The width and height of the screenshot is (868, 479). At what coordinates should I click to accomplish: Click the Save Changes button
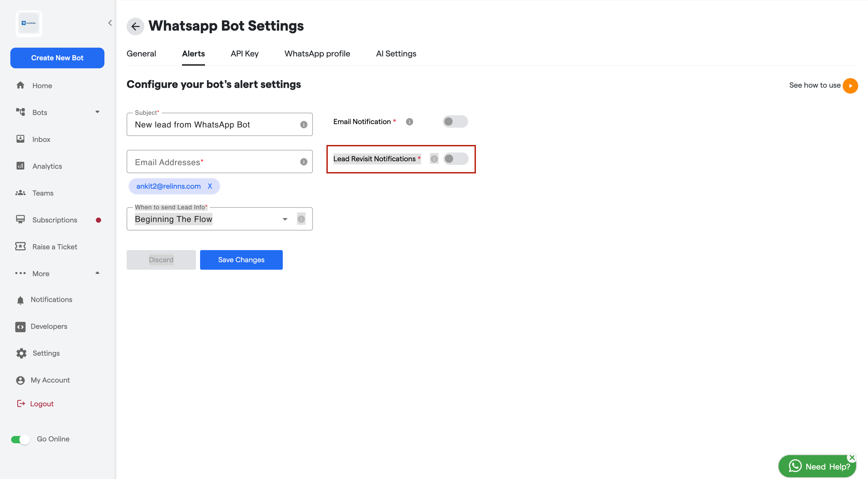tap(241, 260)
